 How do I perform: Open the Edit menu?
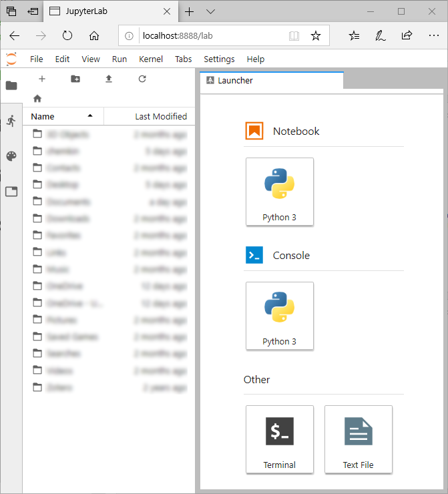tap(62, 59)
